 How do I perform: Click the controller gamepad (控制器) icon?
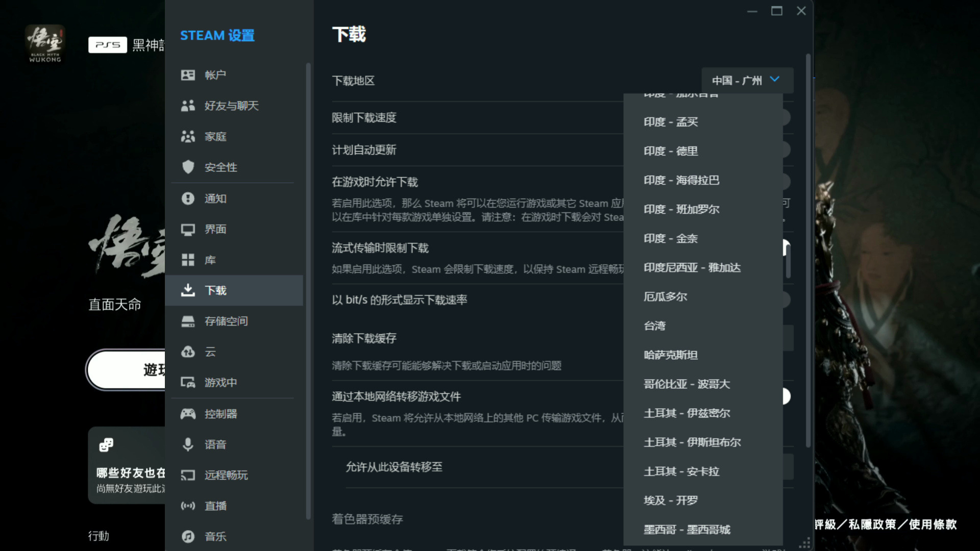pos(188,414)
